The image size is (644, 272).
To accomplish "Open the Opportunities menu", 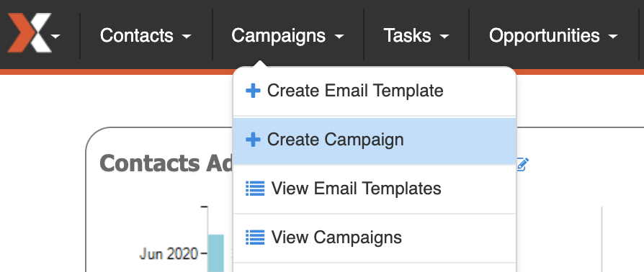I will coord(553,36).
